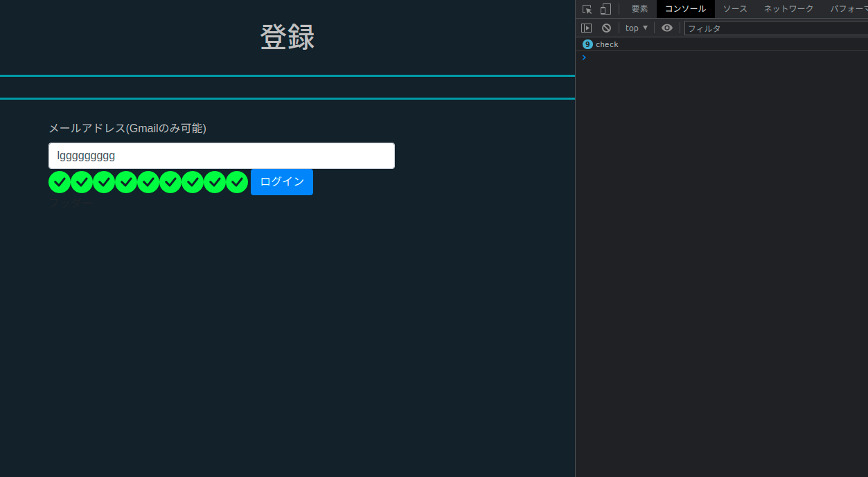Screen dimensions: 868x477
Task: Select the inspect element cursor icon
Action: [585, 8]
